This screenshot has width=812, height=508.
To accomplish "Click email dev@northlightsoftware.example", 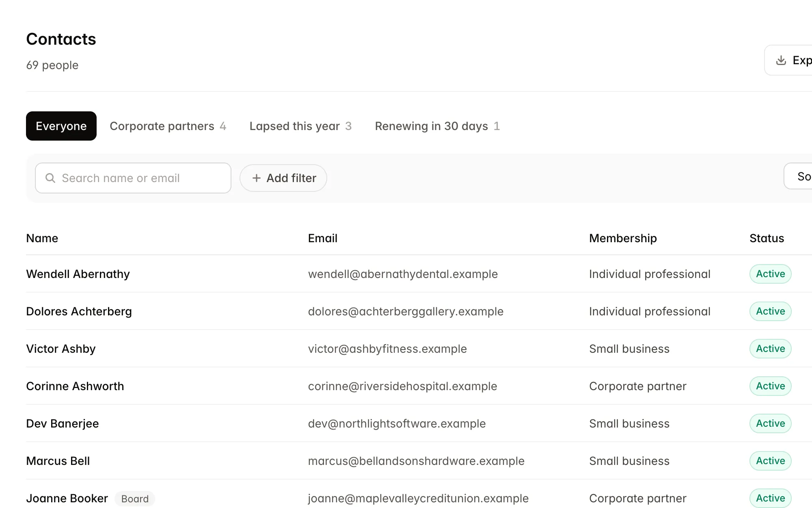I will tap(397, 423).
